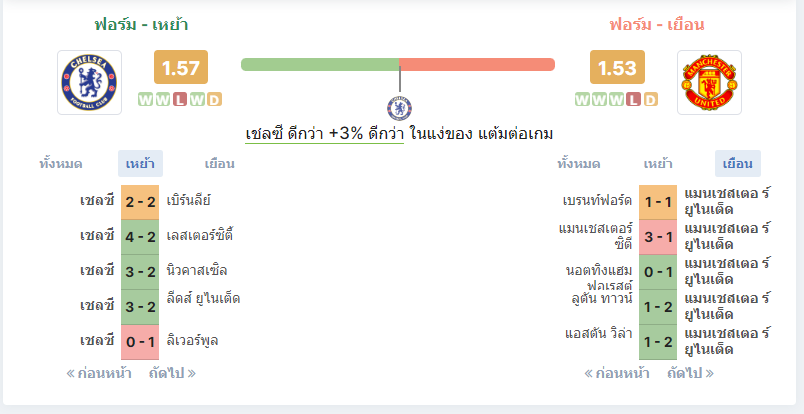
Task: Open Manchester City 3 - 1 match score
Action: click(x=658, y=237)
